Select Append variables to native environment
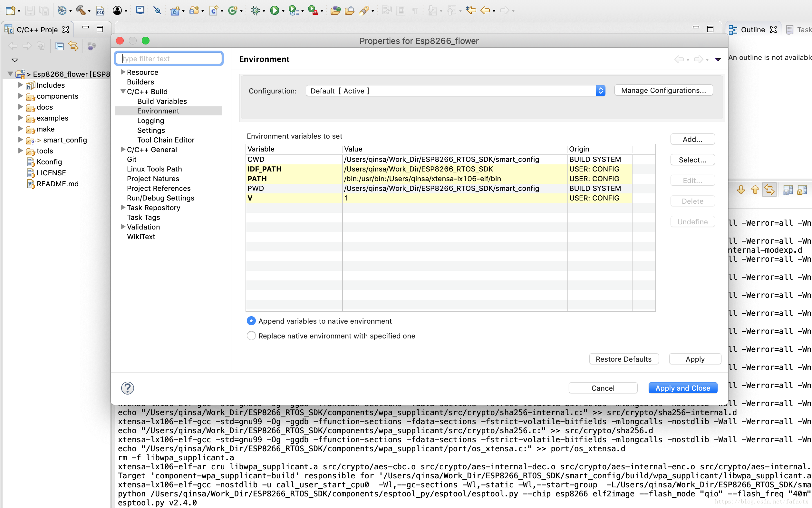The height and width of the screenshot is (508, 812). click(251, 321)
